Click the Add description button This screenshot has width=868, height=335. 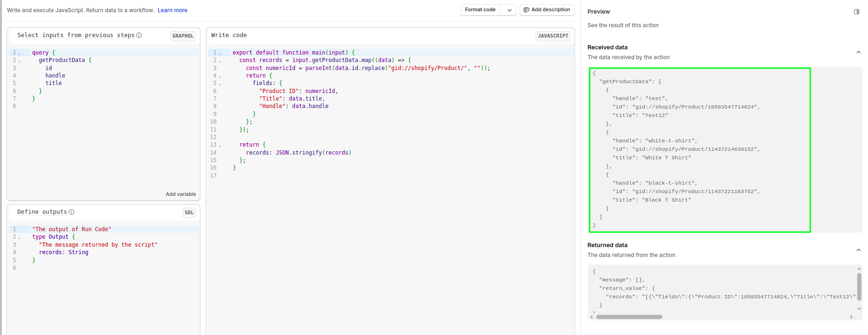pyautogui.click(x=547, y=10)
